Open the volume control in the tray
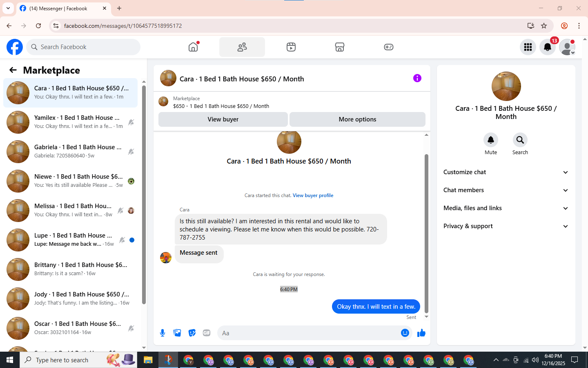588x368 pixels. click(x=535, y=360)
